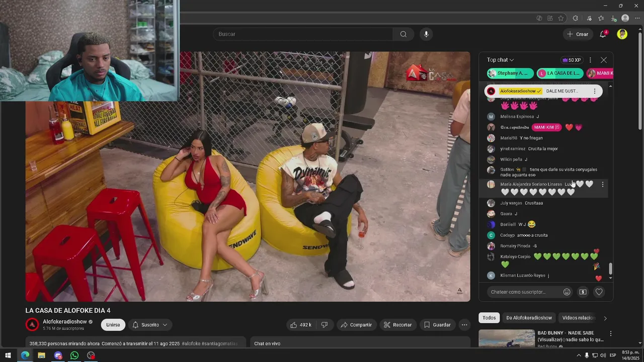Dislike the video
The height and width of the screenshot is (362, 644).
325,325
